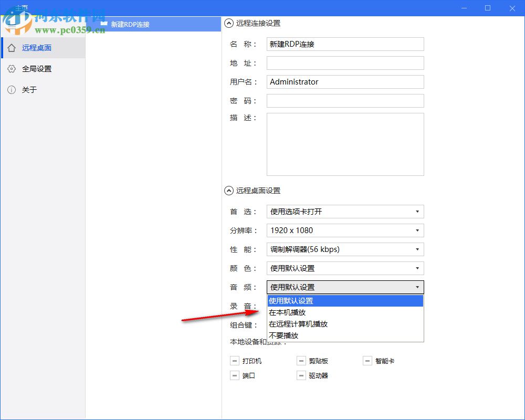
Task: Collapse the 远程连接设置 section arrow
Action: [x=228, y=23]
